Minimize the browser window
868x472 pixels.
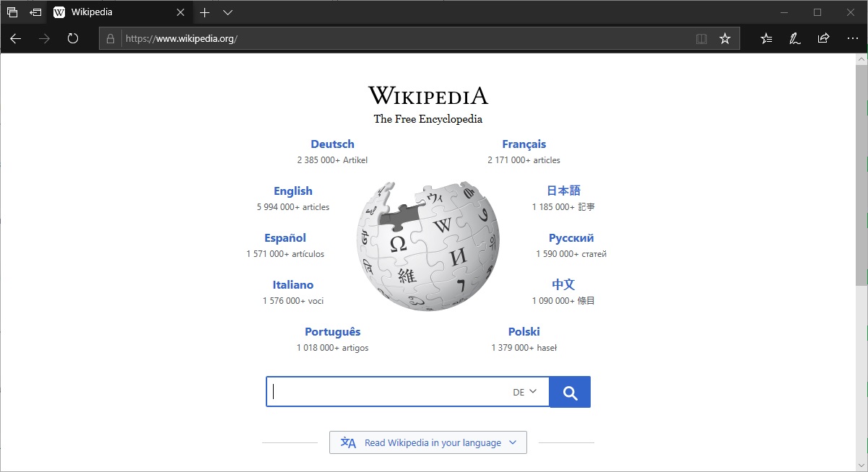point(784,12)
